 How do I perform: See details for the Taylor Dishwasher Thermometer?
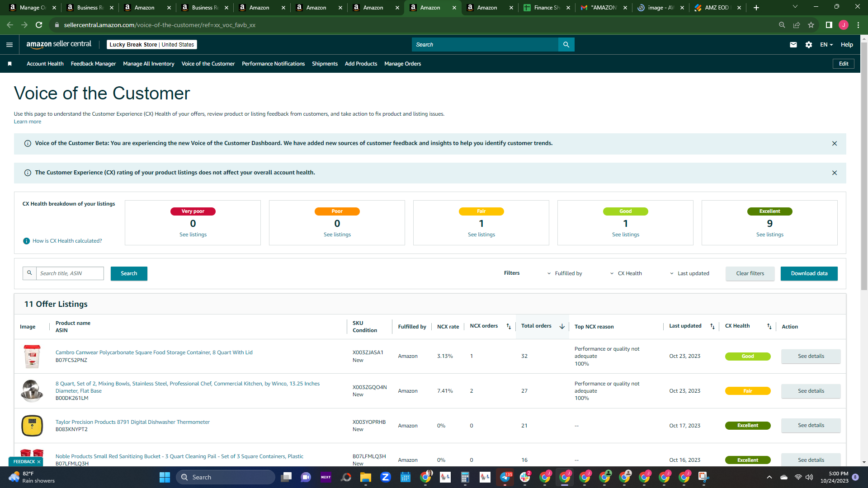[811, 426]
